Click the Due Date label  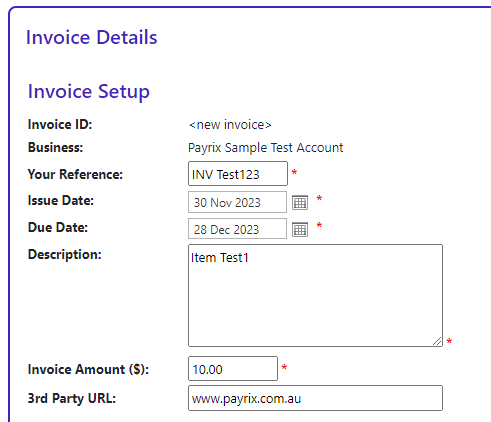(x=58, y=227)
